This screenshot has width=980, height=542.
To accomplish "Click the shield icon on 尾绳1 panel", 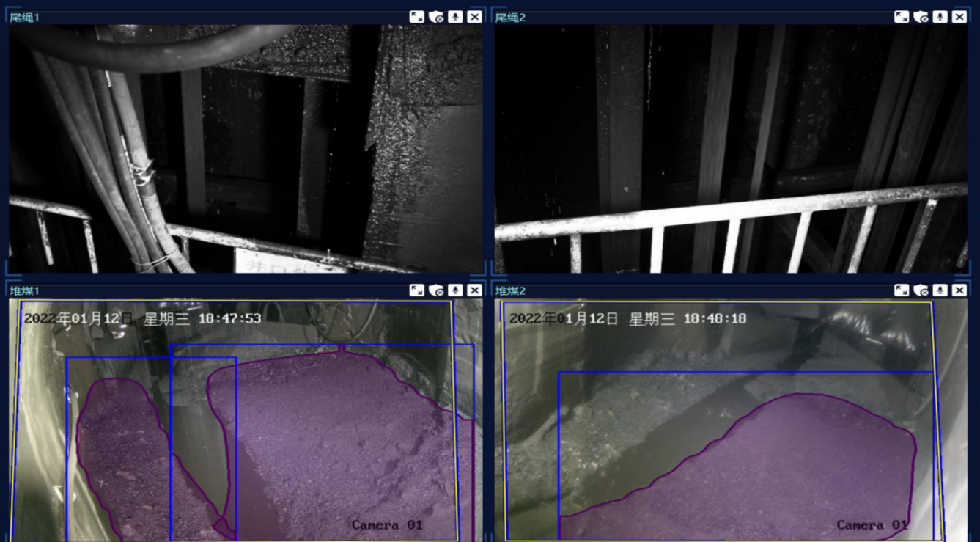I will pyautogui.click(x=436, y=17).
